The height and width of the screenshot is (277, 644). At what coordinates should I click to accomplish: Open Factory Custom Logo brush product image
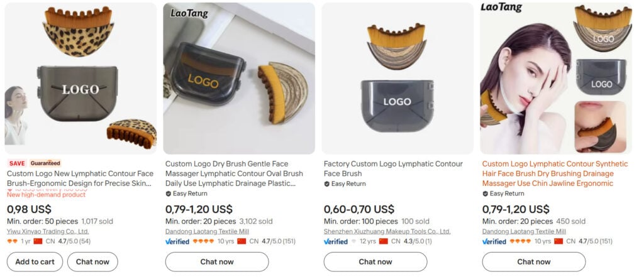[x=397, y=79]
